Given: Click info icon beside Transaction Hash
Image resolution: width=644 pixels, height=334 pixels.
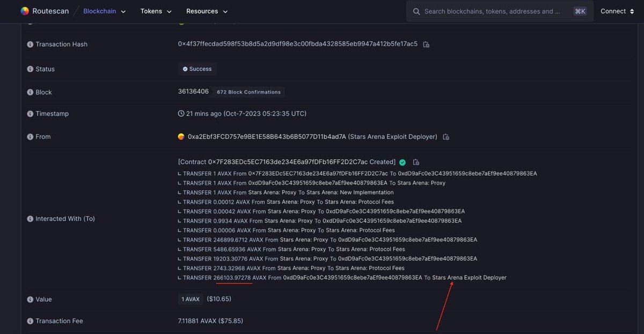Looking at the screenshot, I should tap(30, 44).
